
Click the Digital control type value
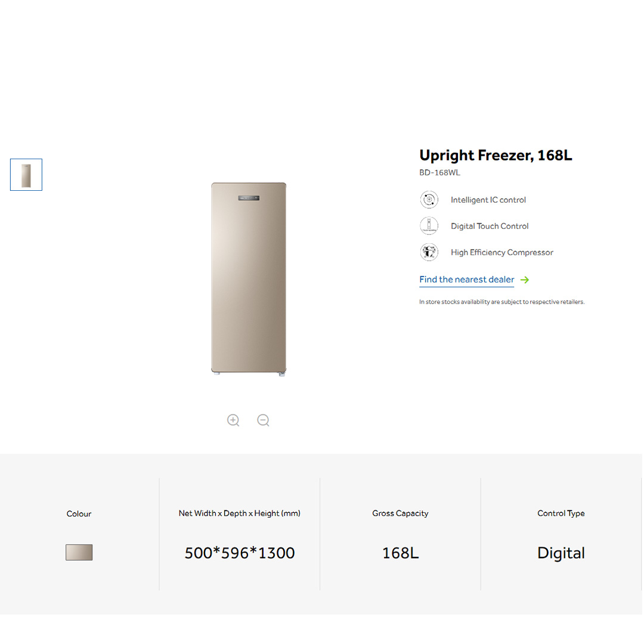(x=561, y=553)
